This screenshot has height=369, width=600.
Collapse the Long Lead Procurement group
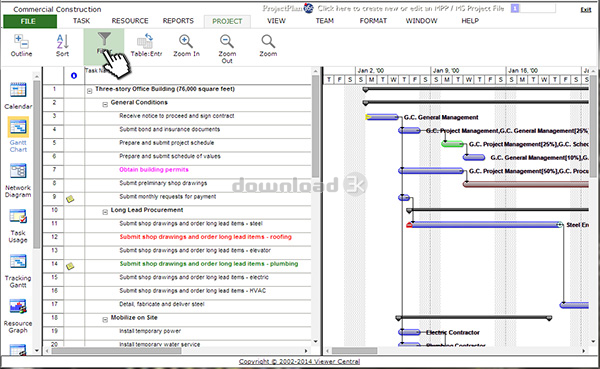[105, 212]
